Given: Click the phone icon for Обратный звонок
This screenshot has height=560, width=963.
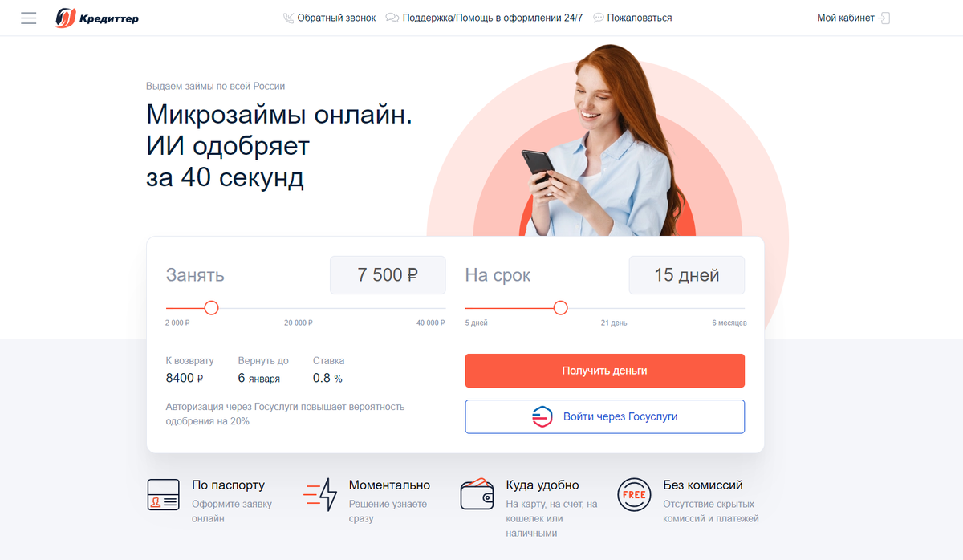Looking at the screenshot, I should (x=289, y=18).
